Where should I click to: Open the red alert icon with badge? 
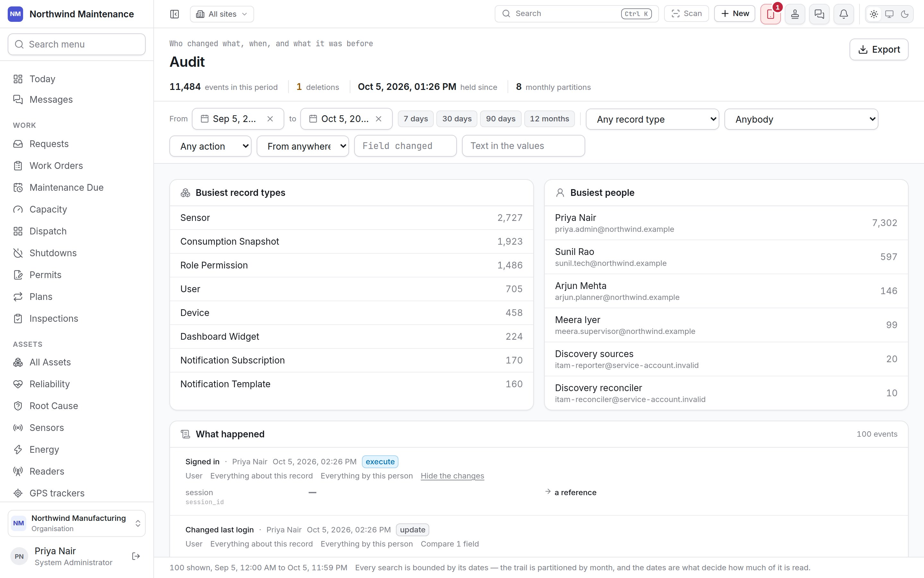tap(771, 14)
